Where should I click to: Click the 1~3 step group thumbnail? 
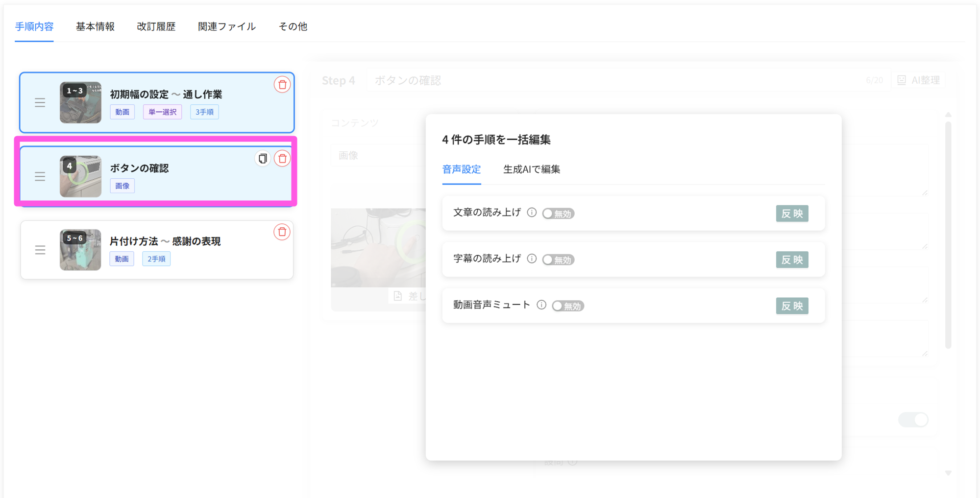click(80, 103)
